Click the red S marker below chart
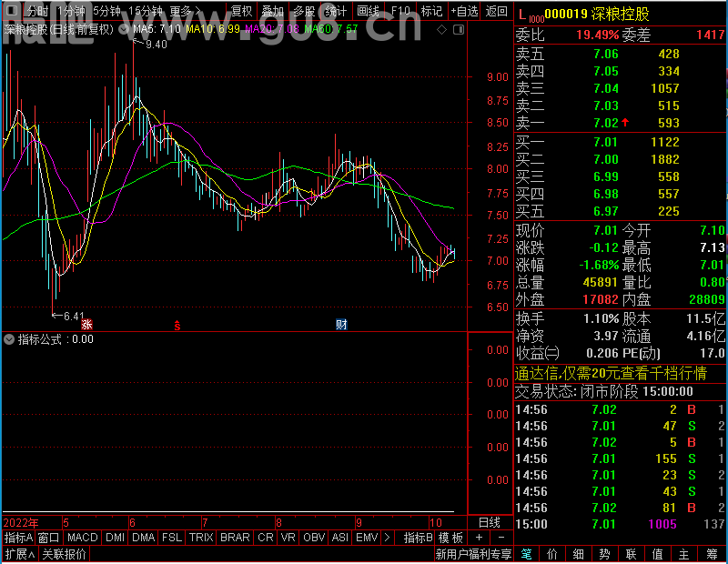The height and width of the screenshot is (564, 728). click(x=177, y=326)
